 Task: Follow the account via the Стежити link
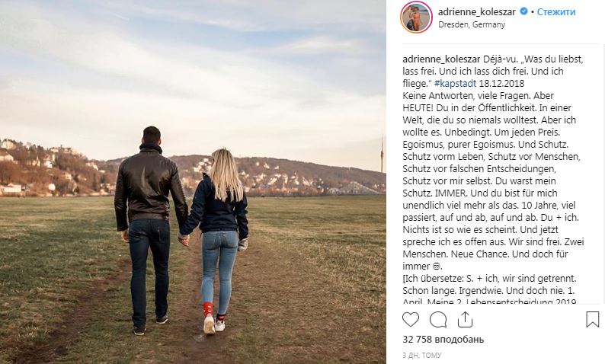click(x=555, y=12)
